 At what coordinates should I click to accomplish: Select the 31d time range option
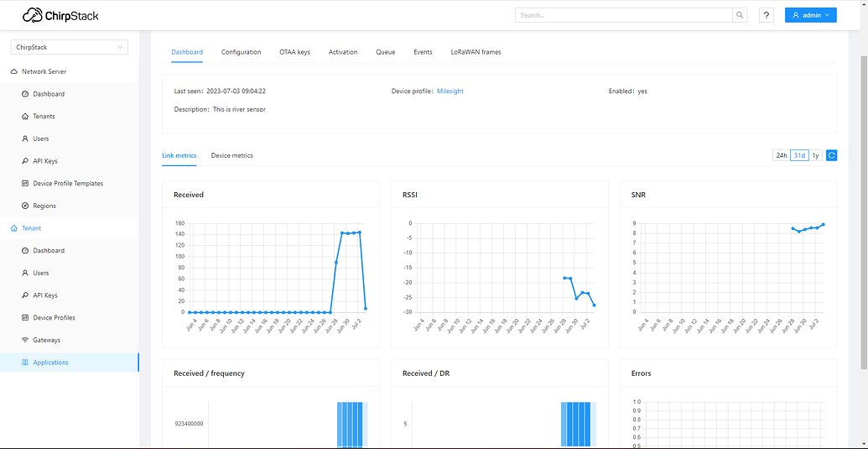tap(799, 155)
